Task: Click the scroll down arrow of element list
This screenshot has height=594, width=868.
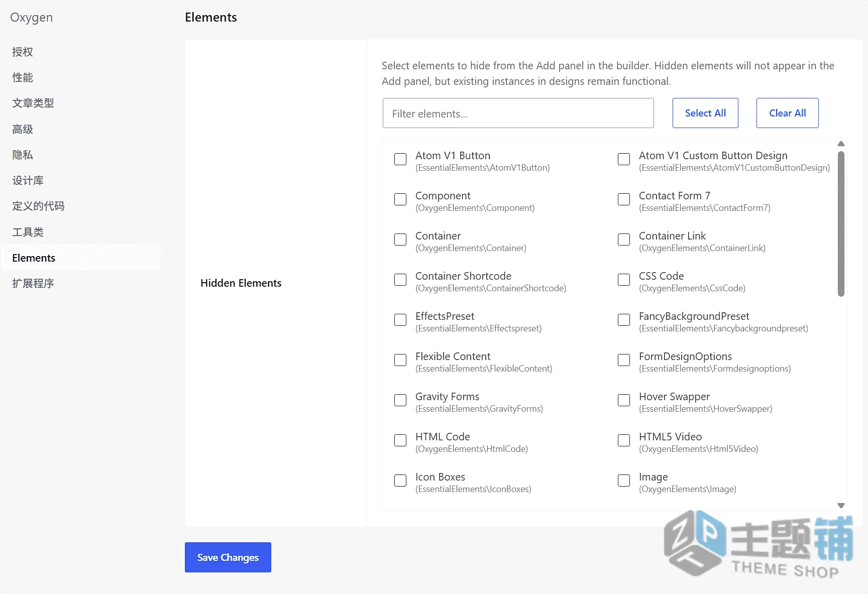Action: pos(841,506)
